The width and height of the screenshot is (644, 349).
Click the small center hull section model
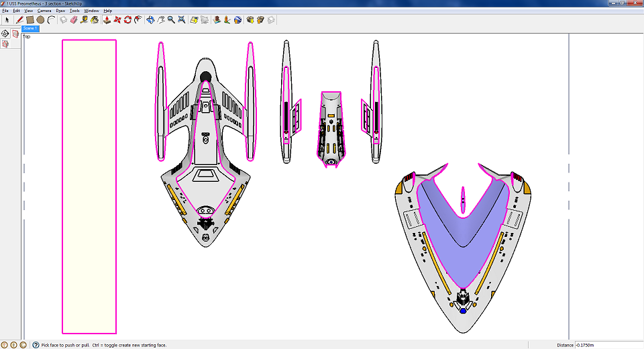pos(331,130)
